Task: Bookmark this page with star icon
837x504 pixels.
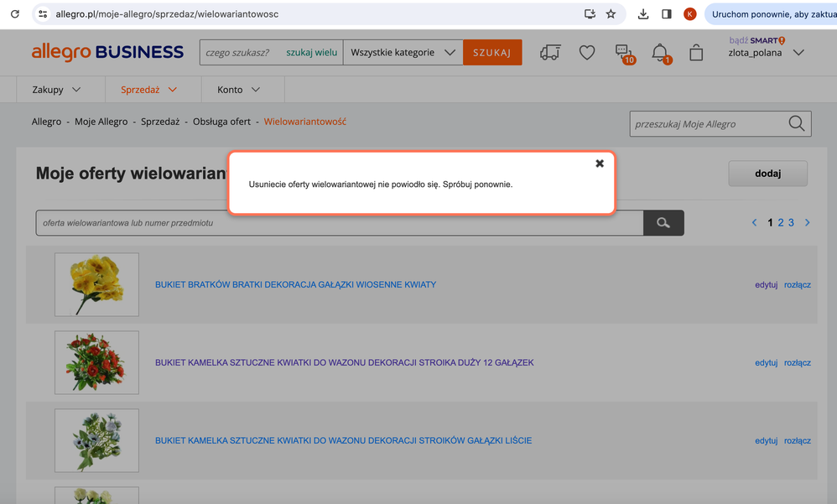Action: click(x=611, y=14)
